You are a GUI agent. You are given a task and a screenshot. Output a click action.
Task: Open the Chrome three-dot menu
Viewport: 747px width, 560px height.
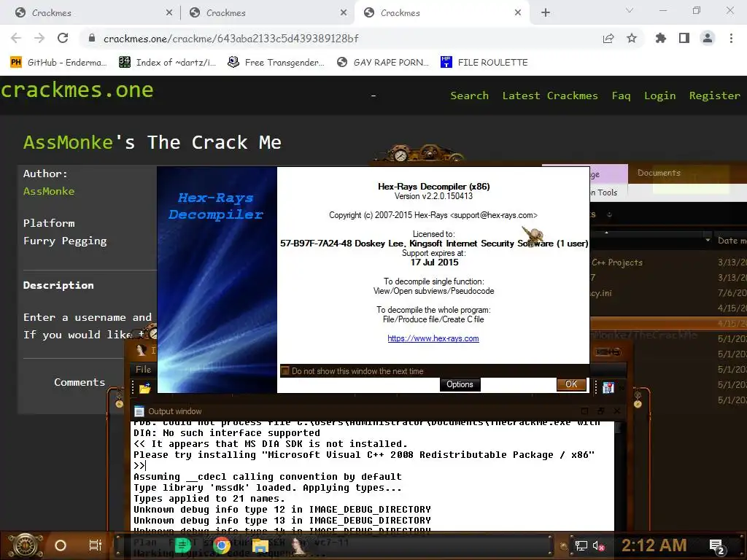pyautogui.click(x=731, y=38)
